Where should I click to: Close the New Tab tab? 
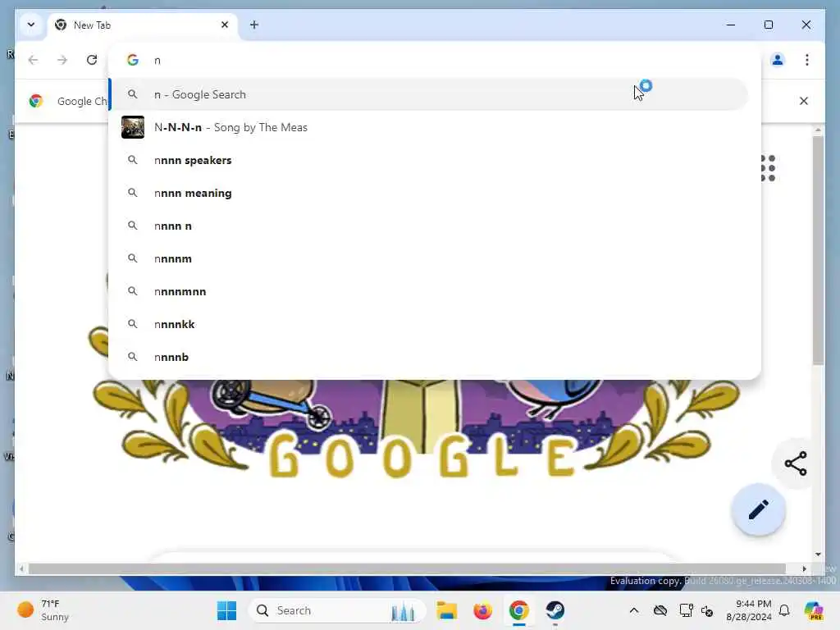[225, 25]
